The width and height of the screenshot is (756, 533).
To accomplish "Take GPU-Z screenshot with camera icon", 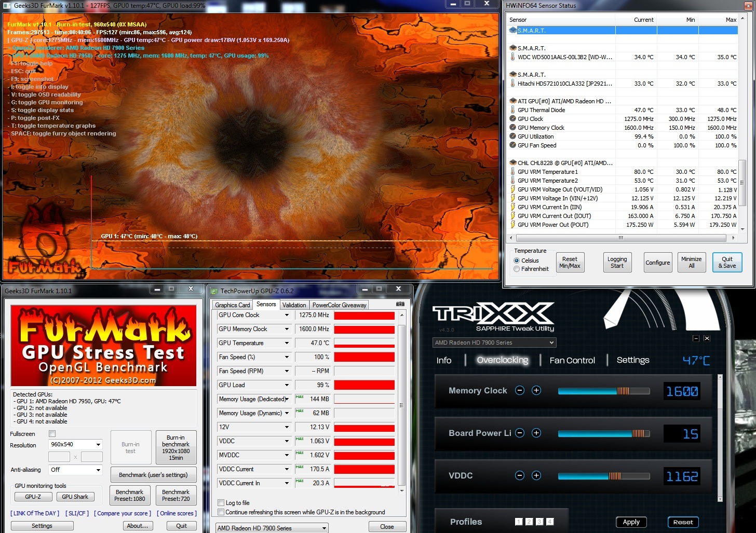I will tap(400, 304).
